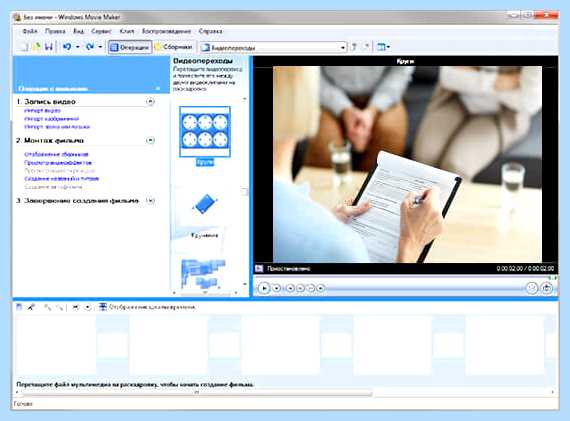Click the transitions list vertical scrollbar thumb
This screenshot has width=570, height=421.
[245, 192]
